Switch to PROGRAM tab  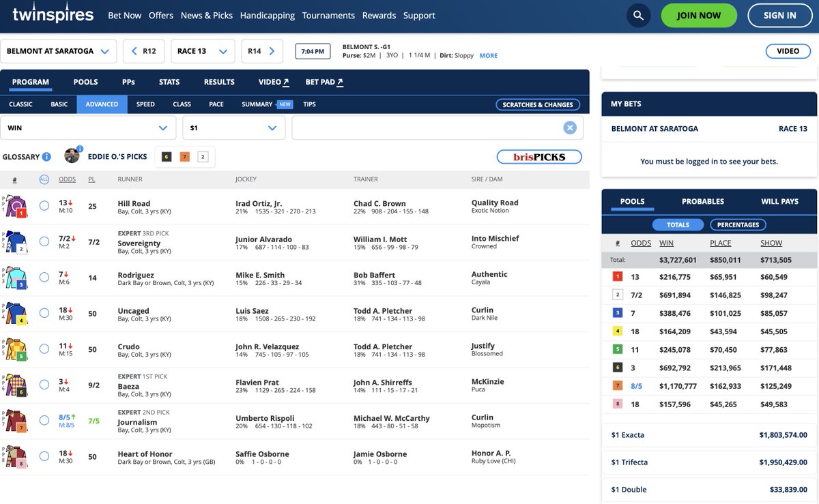coord(31,82)
